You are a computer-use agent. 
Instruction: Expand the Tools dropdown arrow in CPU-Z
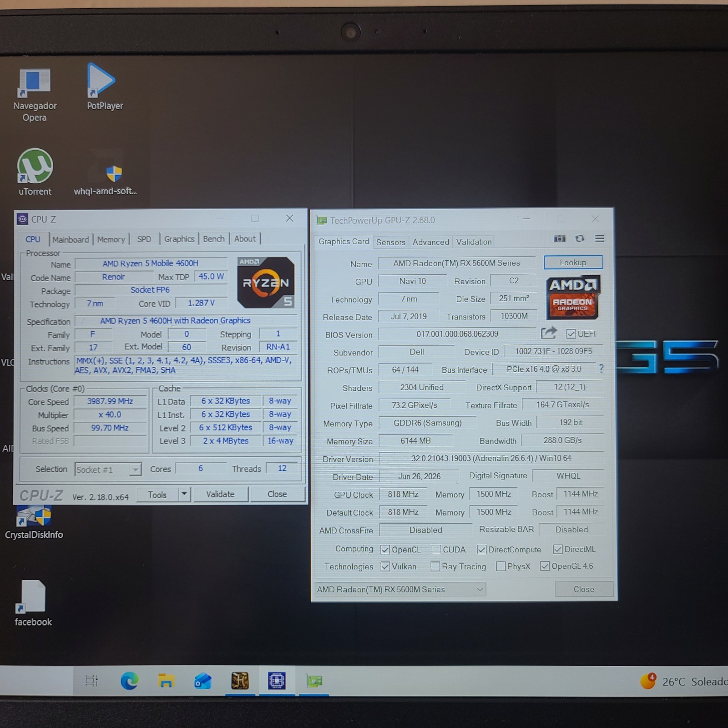[184, 494]
